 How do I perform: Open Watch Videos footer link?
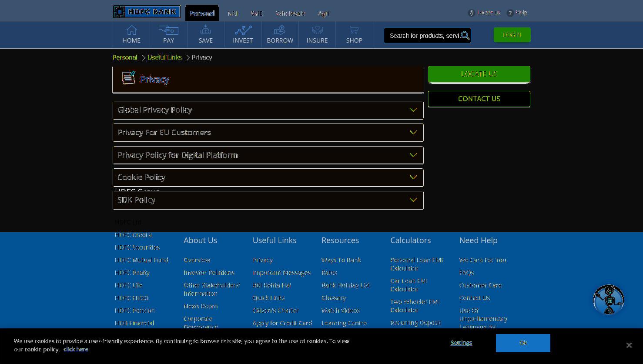pyautogui.click(x=341, y=311)
